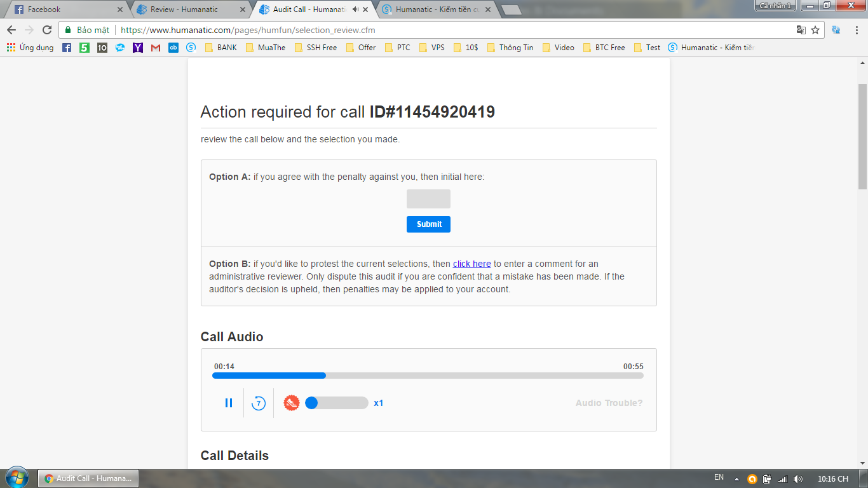Click the humanatic.com address bar URL
This screenshot has height=488, width=868.
(248, 30)
